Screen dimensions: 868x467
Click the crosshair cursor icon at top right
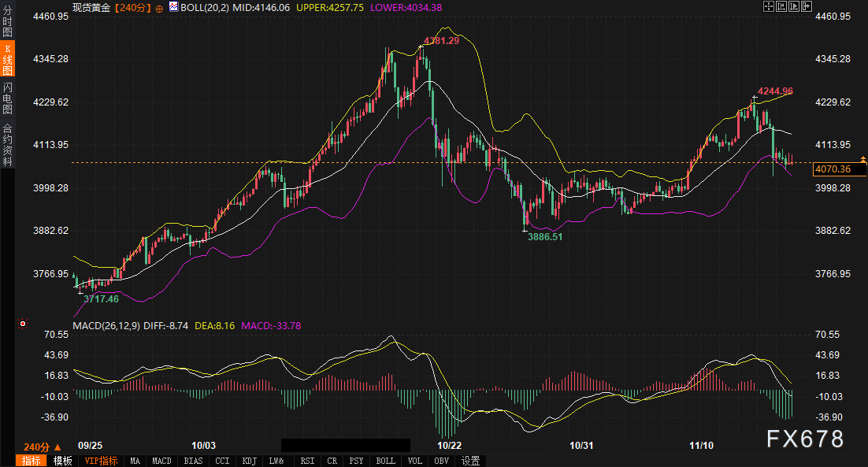(769, 6)
